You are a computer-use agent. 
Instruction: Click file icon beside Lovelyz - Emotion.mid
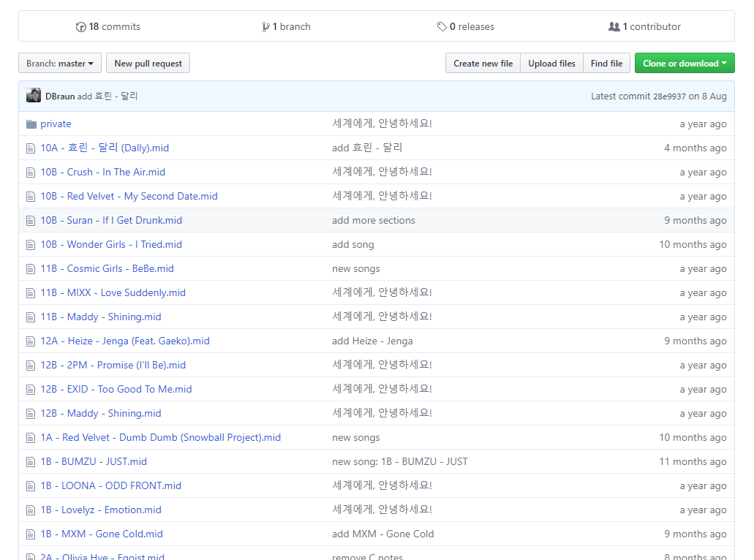[x=31, y=510]
